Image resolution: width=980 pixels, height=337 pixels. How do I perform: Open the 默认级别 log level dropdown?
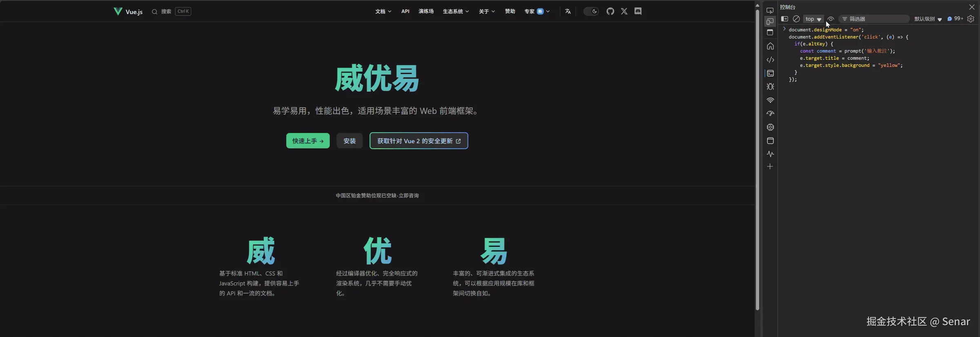point(928,19)
